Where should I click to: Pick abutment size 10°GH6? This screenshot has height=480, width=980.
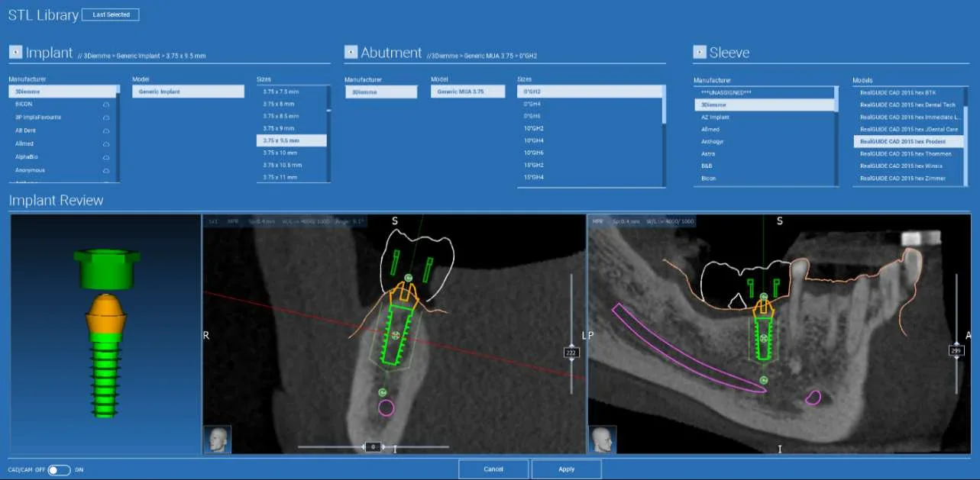[x=589, y=153]
